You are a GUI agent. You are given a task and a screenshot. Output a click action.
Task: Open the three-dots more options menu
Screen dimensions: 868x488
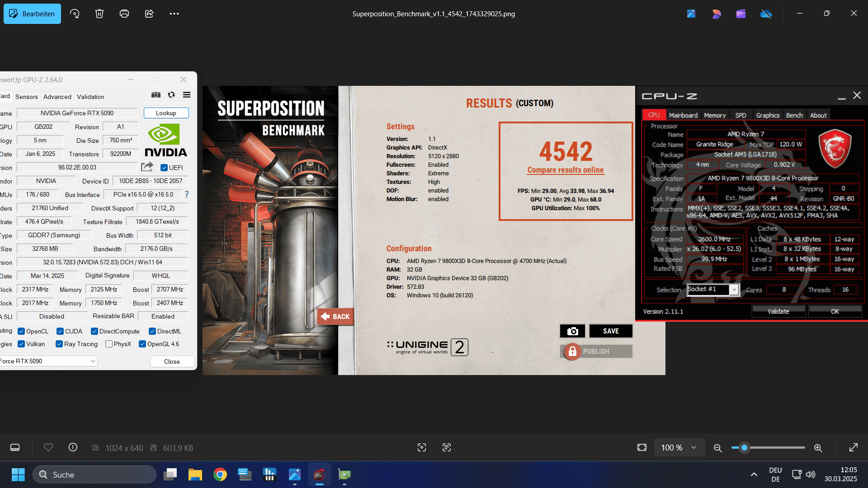pos(174,14)
